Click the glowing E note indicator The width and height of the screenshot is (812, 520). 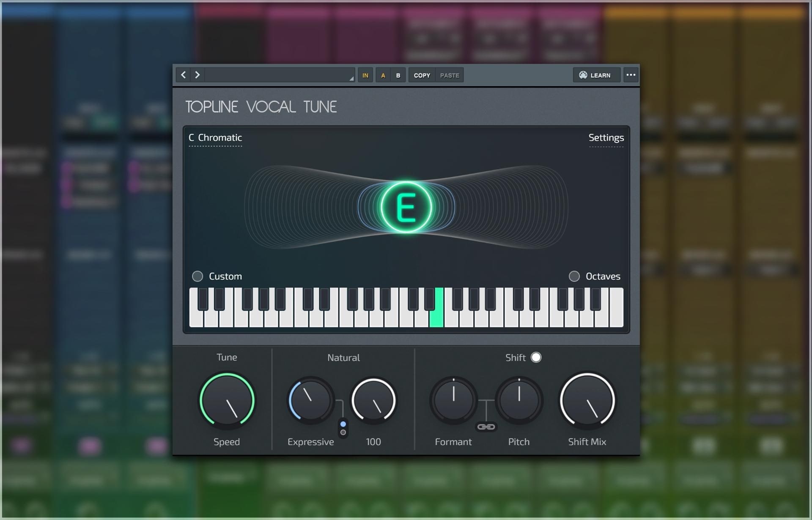406,207
